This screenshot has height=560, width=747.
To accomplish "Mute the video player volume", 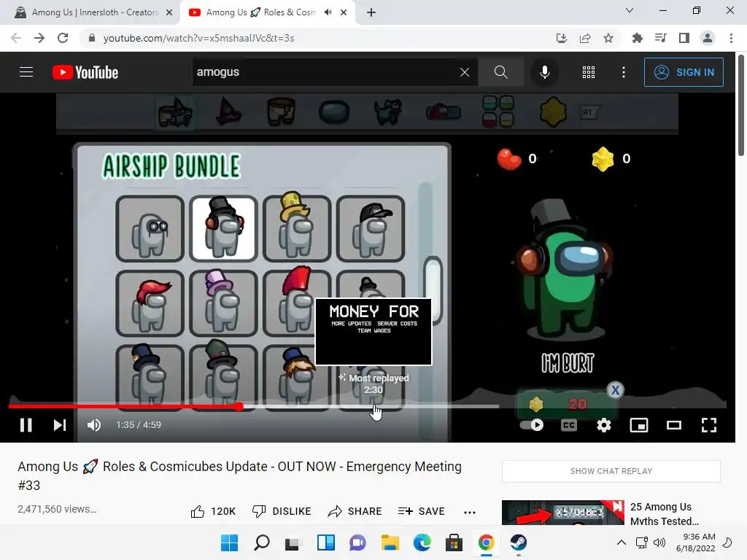I will click(94, 425).
